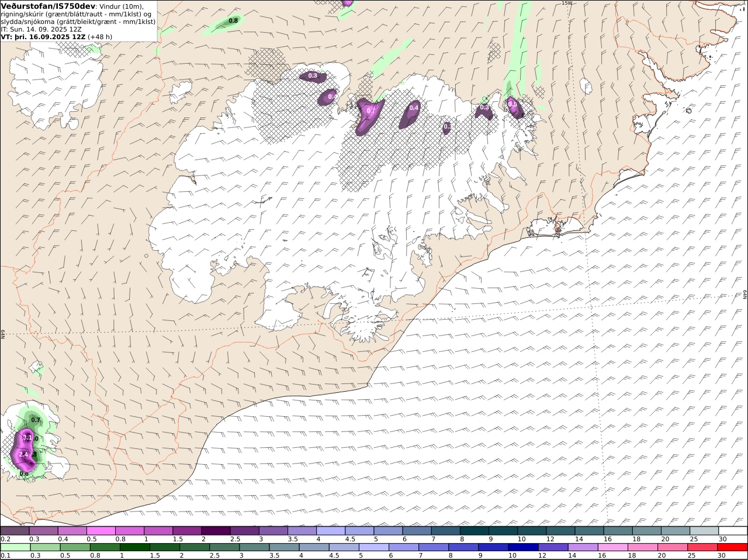Click the '3.1' precipitation value in southwest
748x560 pixels.
(x=27, y=437)
